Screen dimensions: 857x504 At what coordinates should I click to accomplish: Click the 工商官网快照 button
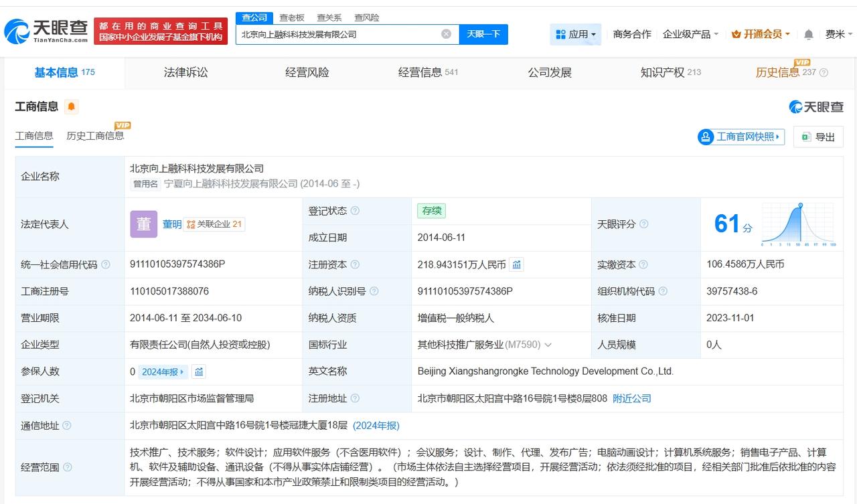click(x=741, y=137)
